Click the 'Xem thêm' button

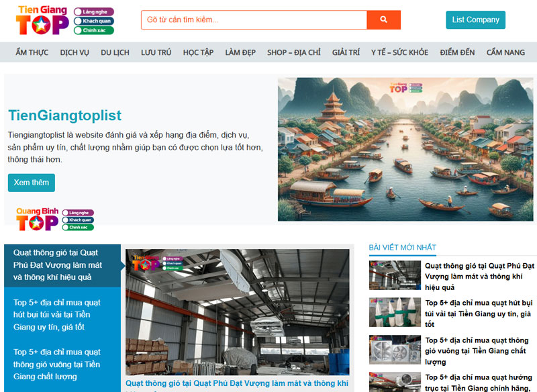tap(32, 183)
